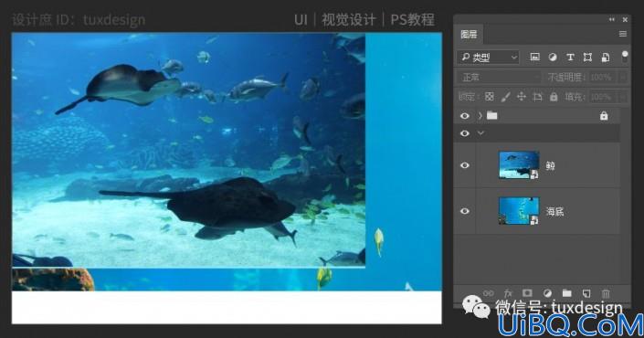This screenshot has width=644, height=338.
Task: Select the 海底 layer name
Action: click(x=554, y=212)
